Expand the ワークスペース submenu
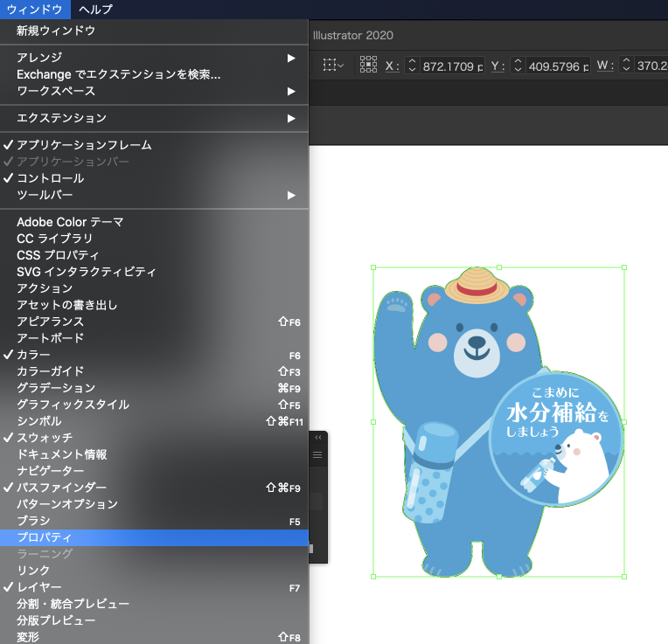This screenshot has width=668, height=644. click(x=154, y=91)
